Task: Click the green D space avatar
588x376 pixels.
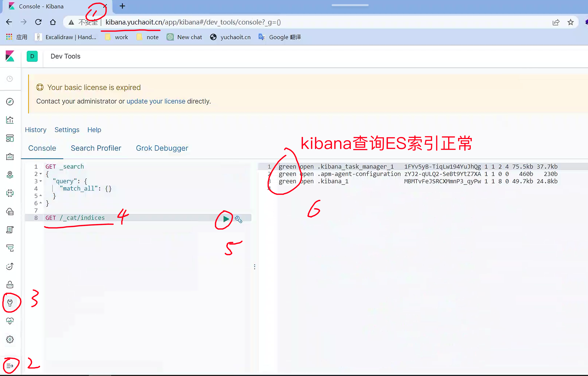Action: 32,56
